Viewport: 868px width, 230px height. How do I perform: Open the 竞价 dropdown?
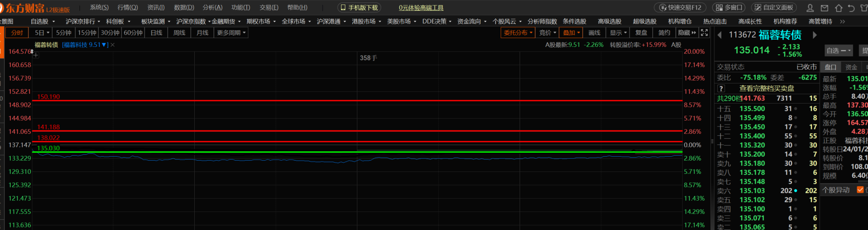[548, 33]
